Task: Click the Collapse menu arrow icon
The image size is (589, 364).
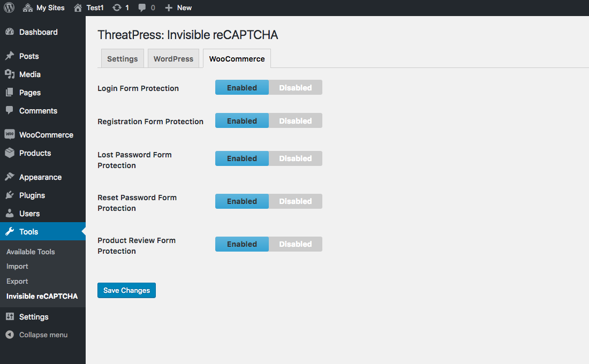Action: point(10,335)
